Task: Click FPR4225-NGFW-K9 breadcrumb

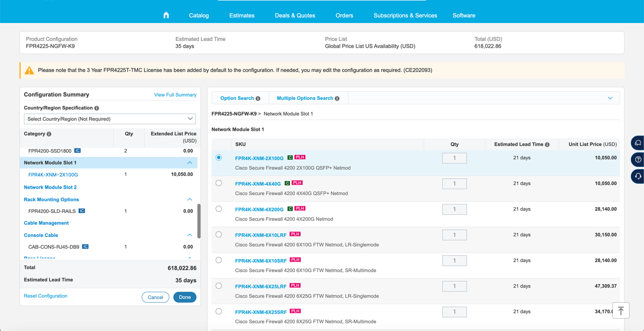Action: pyautogui.click(x=234, y=114)
